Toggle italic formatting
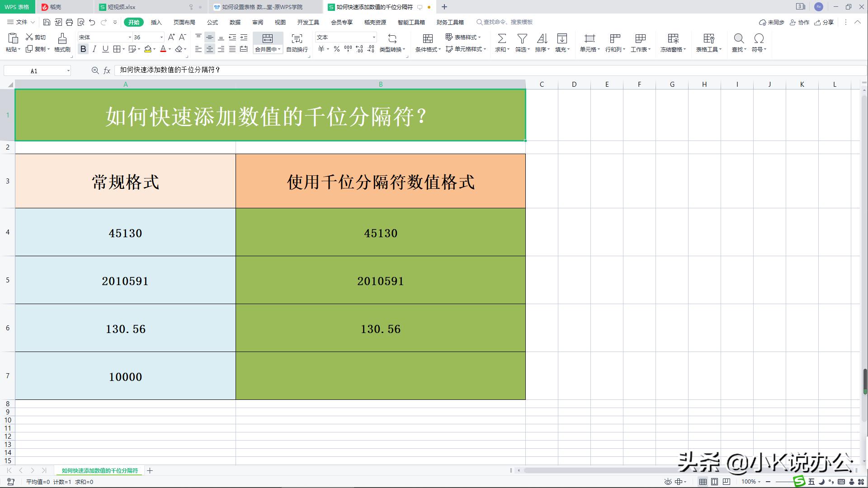Image resolution: width=868 pixels, height=488 pixels. (x=94, y=49)
